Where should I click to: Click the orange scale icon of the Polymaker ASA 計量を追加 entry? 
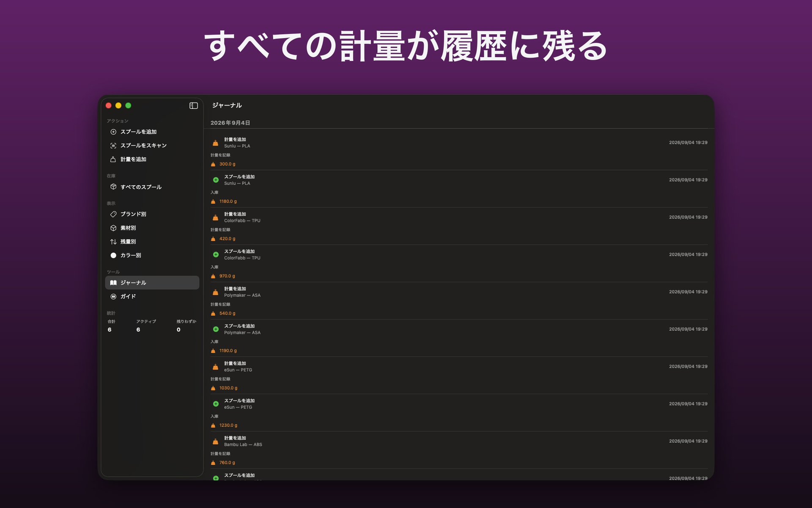(x=215, y=292)
